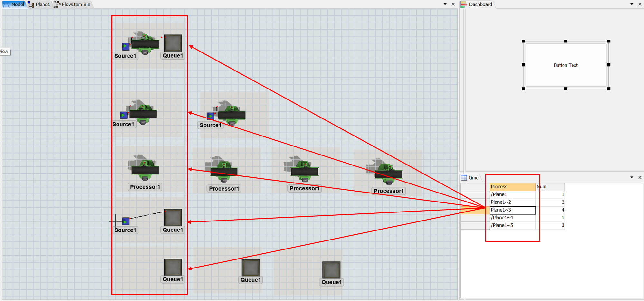This screenshot has height=301, width=644.
Task: Click the Button Text dashboard button
Action: [565, 65]
